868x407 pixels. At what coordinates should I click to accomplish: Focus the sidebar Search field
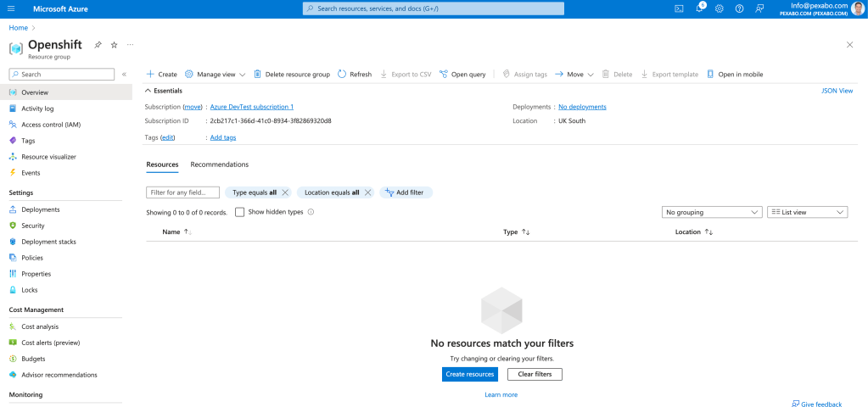(62, 74)
